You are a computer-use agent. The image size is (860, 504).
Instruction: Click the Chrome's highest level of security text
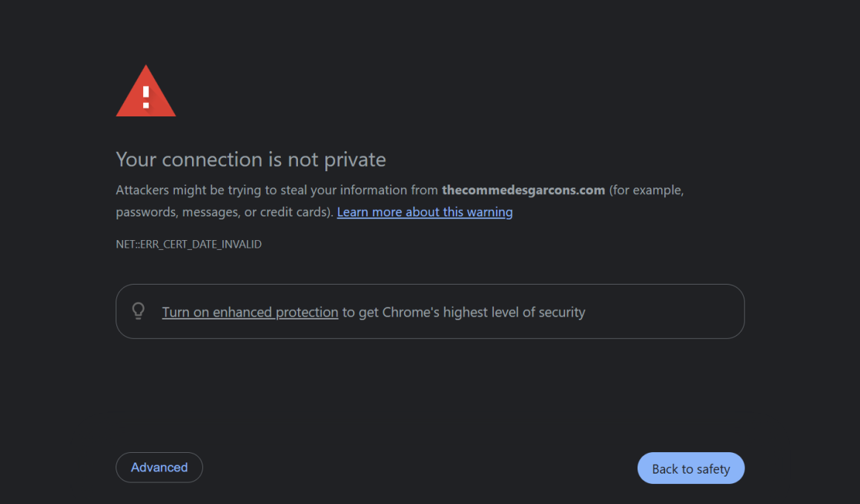[483, 312]
